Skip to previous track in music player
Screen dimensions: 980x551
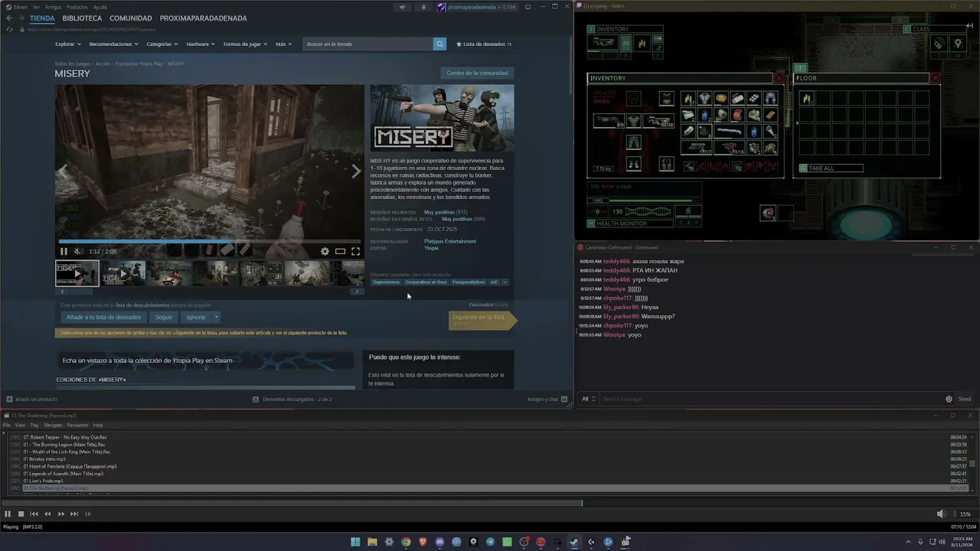34,514
